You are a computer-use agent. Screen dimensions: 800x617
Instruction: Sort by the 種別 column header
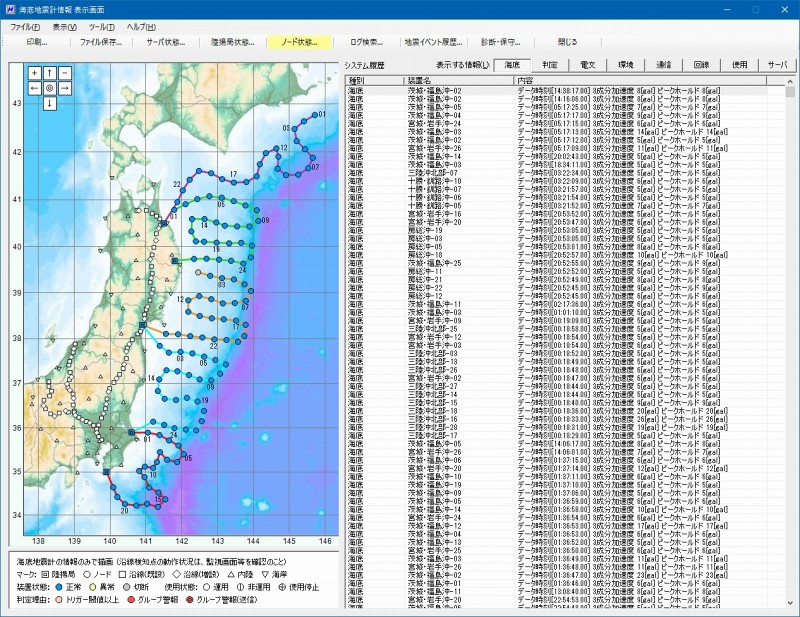click(375, 81)
